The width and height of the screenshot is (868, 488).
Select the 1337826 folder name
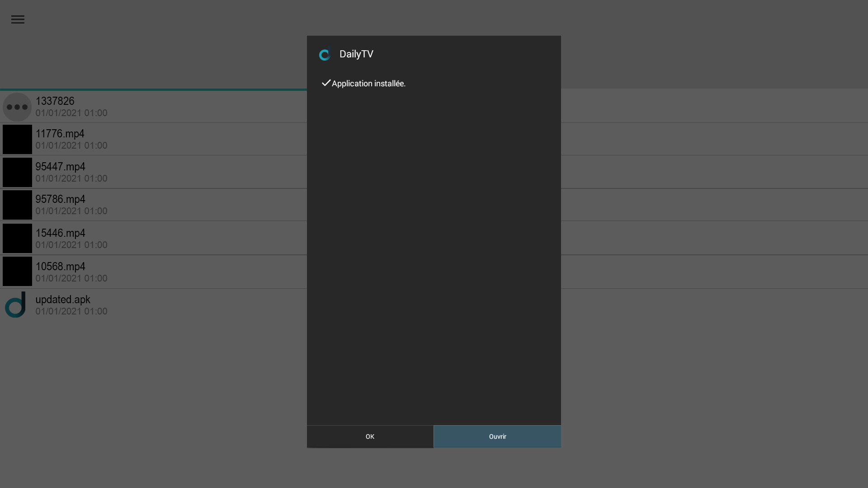tap(55, 101)
